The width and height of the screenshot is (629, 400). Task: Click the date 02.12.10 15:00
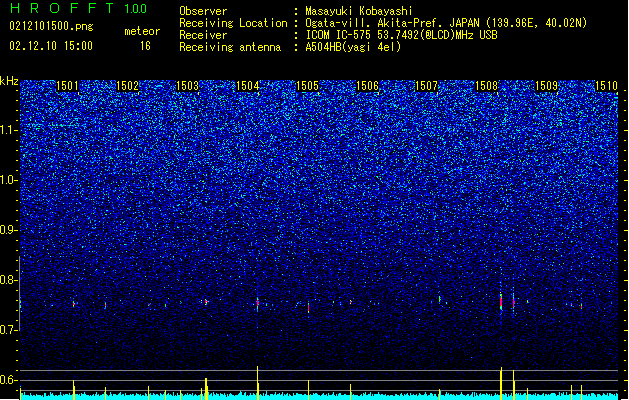(x=51, y=46)
